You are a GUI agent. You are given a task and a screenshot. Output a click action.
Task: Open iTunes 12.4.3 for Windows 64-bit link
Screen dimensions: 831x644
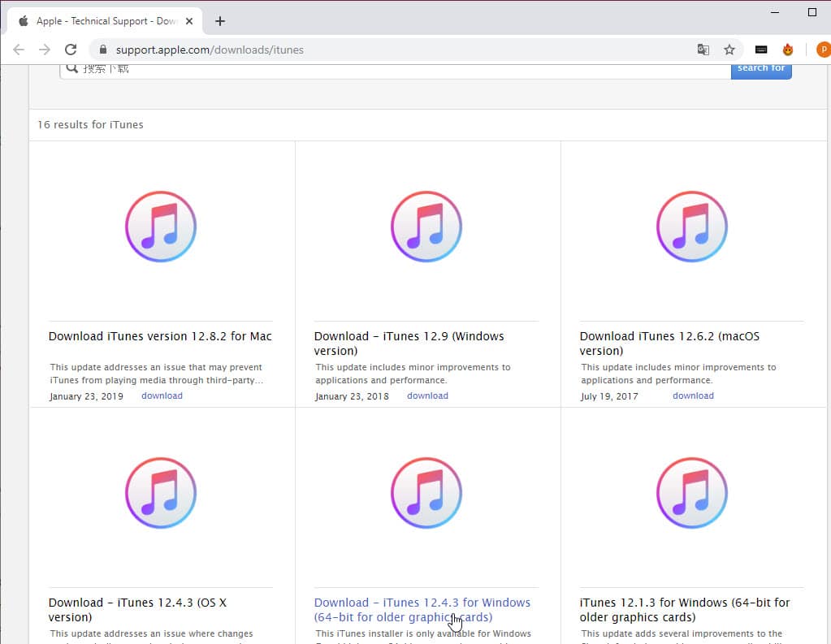pos(422,610)
